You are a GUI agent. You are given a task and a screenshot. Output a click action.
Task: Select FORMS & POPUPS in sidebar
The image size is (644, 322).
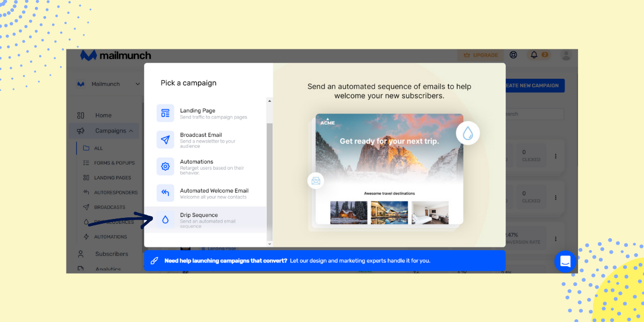point(114,163)
